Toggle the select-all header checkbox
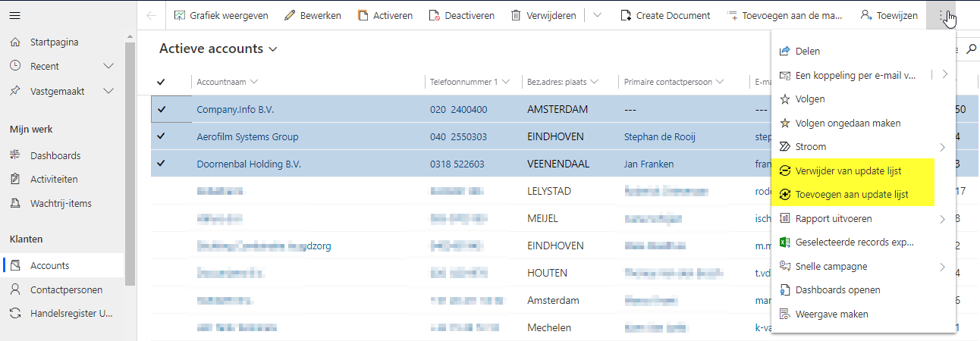The image size is (980, 341). 162,82
